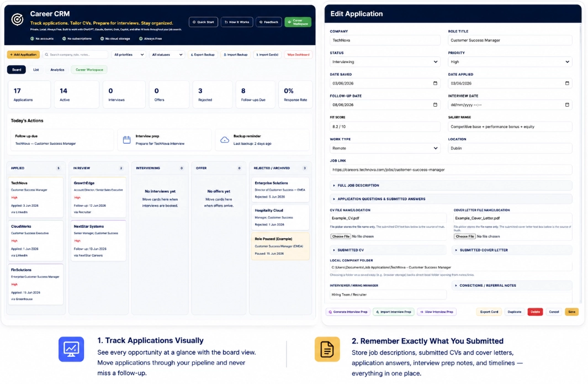Click Import Backup
The width and height of the screenshot is (588, 384).
[236, 55]
